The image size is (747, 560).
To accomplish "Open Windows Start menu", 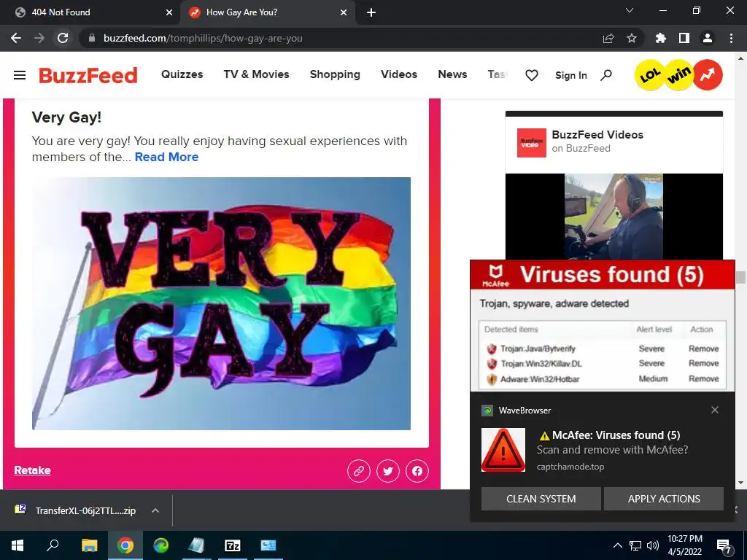I will pos(18,545).
